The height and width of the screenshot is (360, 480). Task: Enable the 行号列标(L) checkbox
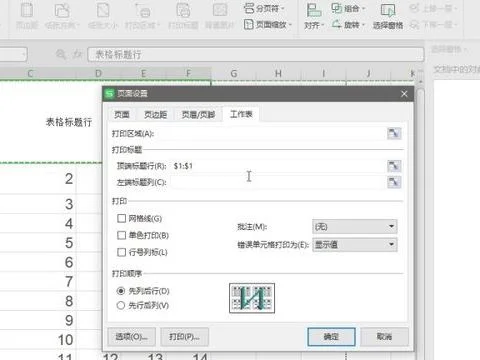[121, 252]
